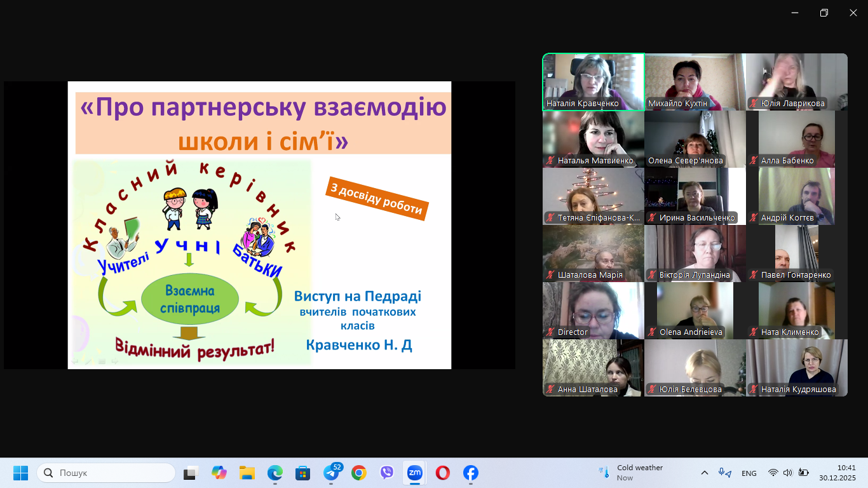Open the Copilot icon in the taskbar

coord(219,473)
